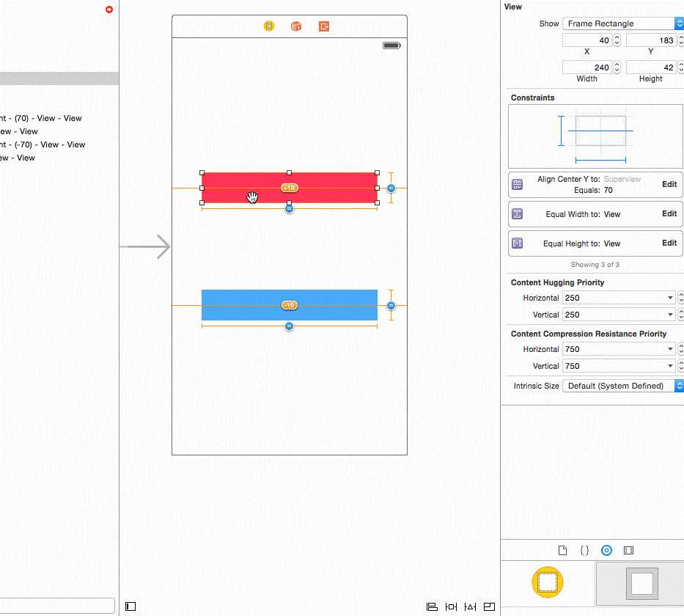Click the storyboard entry point arrow
Screen dimensions: 684x616
coord(145,247)
